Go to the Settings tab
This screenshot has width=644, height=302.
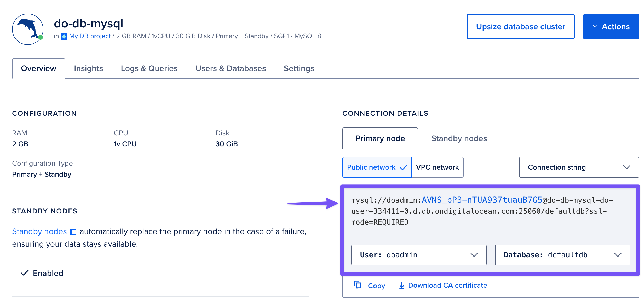(x=299, y=68)
